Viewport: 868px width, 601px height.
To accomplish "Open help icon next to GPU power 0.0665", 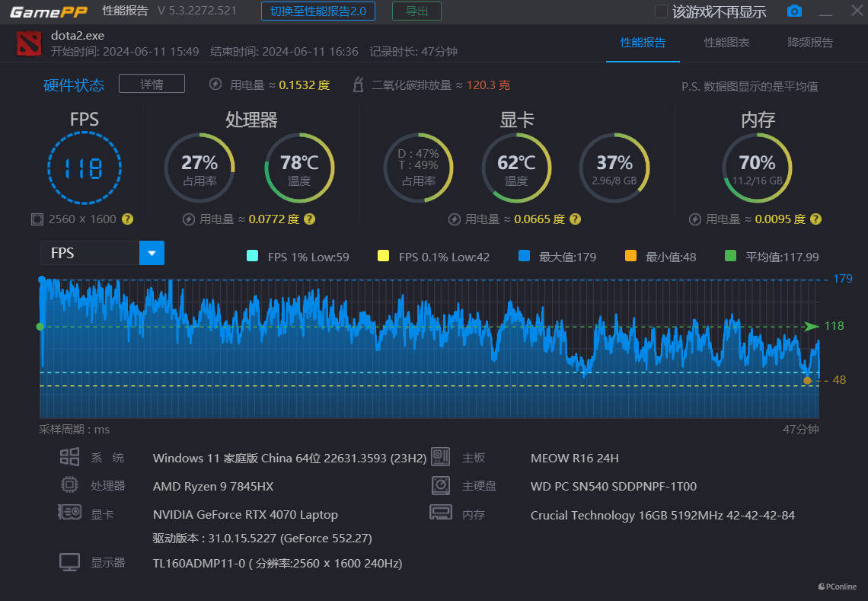I will [x=575, y=219].
